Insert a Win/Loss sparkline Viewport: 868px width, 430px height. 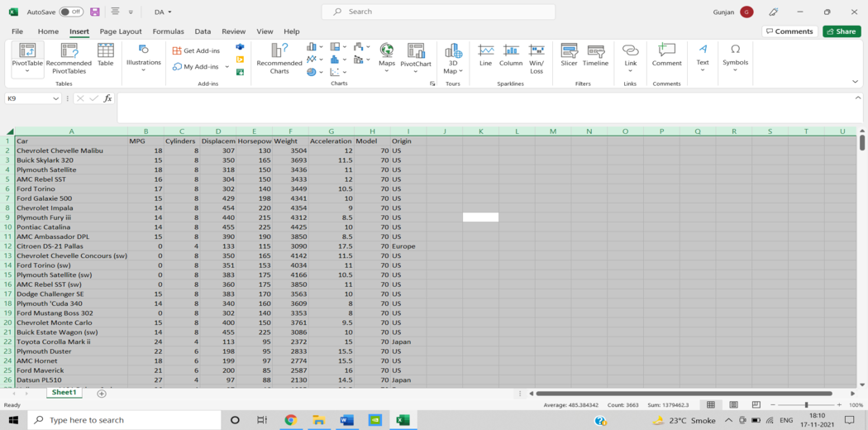pyautogui.click(x=537, y=59)
